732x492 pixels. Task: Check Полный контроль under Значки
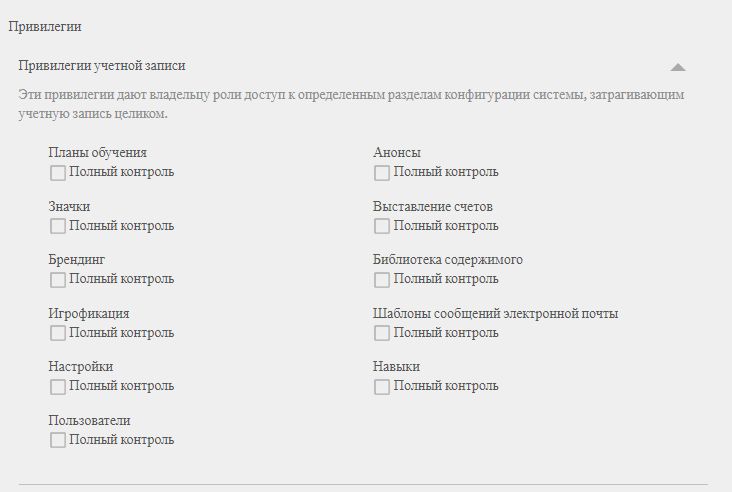pyautogui.click(x=58, y=226)
